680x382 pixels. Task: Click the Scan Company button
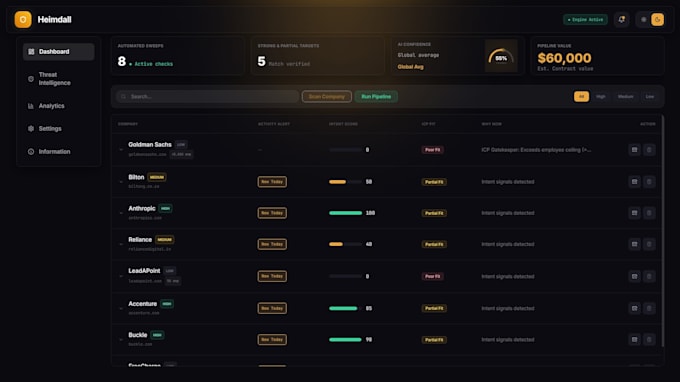tap(327, 97)
